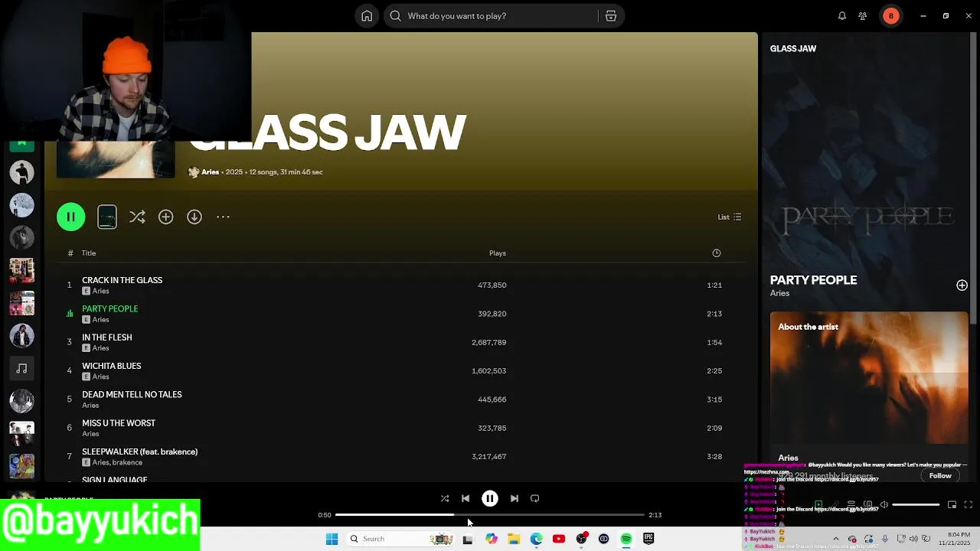Open the playback queue icon
980x551 pixels.
coord(851,504)
